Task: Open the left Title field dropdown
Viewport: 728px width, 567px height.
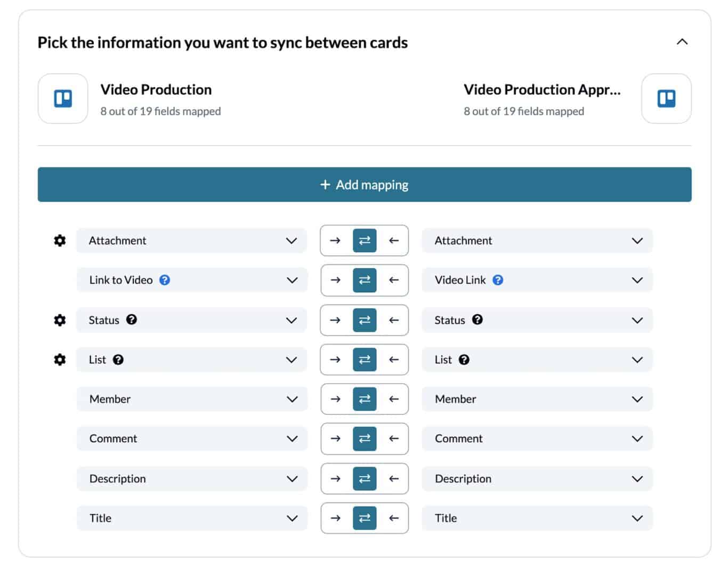Action: click(x=192, y=518)
